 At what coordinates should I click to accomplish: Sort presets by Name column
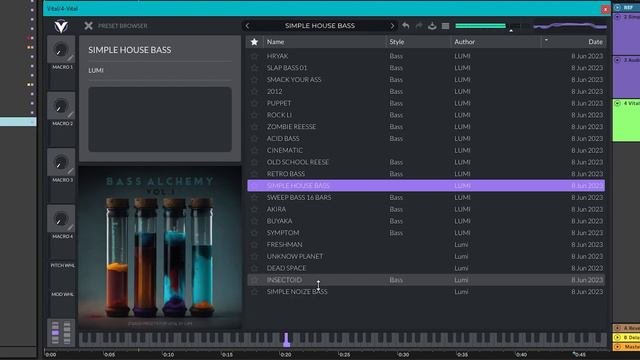(x=276, y=42)
